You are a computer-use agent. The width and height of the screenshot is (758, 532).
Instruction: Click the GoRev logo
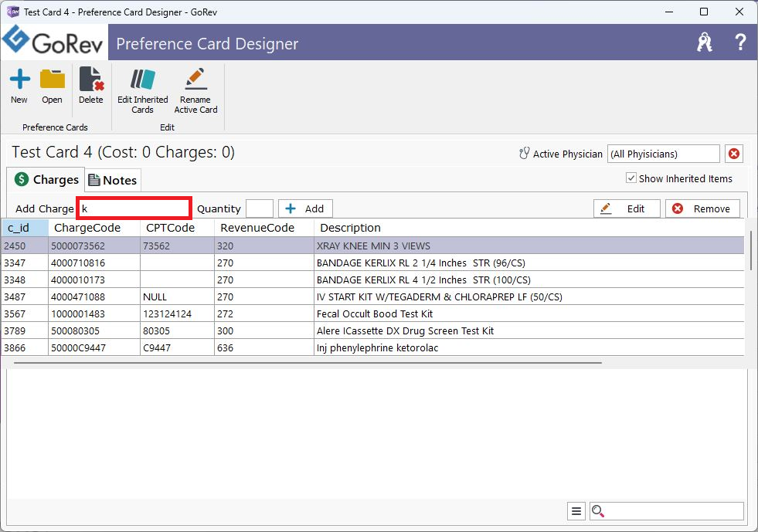point(53,42)
